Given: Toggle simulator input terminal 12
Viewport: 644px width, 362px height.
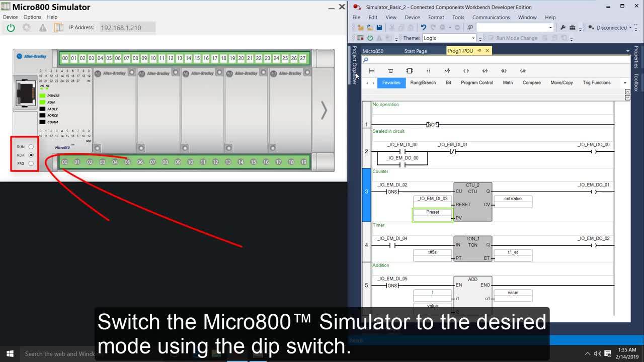Looking at the screenshot, I should pos(171,58).
